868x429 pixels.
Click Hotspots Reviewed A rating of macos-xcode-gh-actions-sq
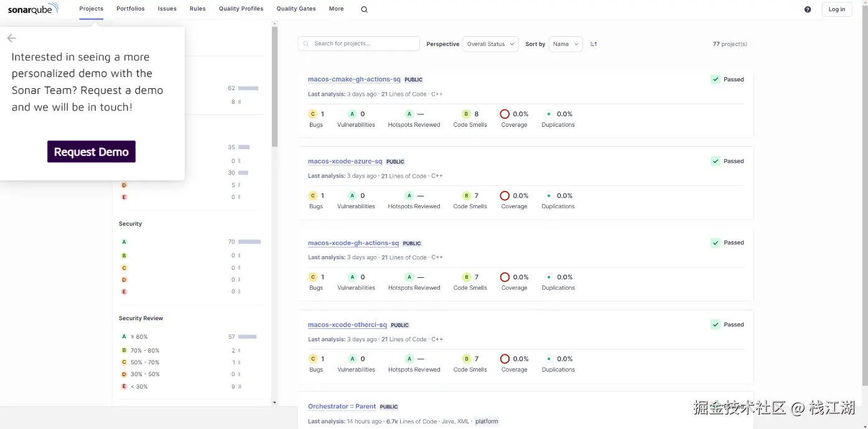409,277
